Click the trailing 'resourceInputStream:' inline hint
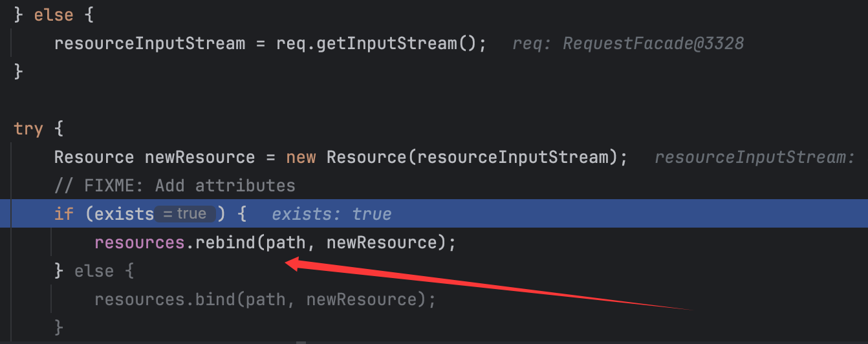 [754, 157]
